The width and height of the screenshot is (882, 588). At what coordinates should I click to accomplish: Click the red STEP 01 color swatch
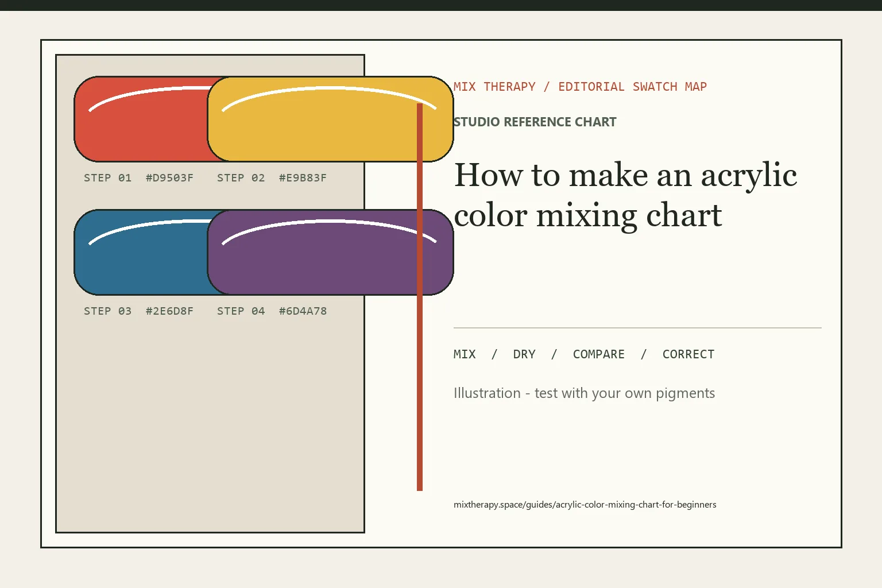(141, 119)
